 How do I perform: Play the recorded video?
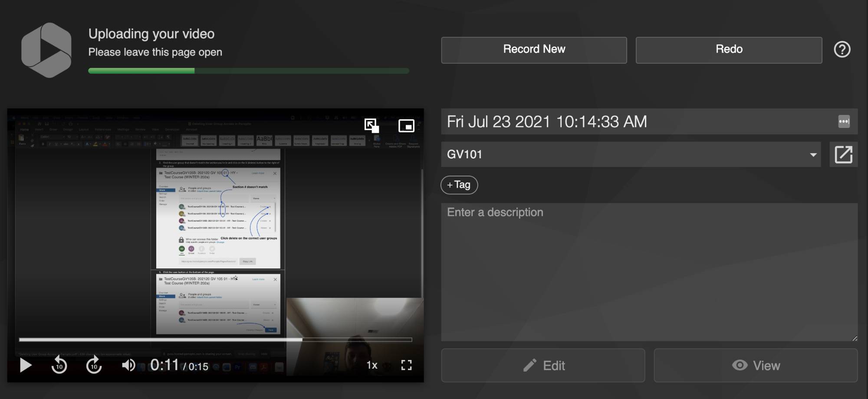[26, 365]
